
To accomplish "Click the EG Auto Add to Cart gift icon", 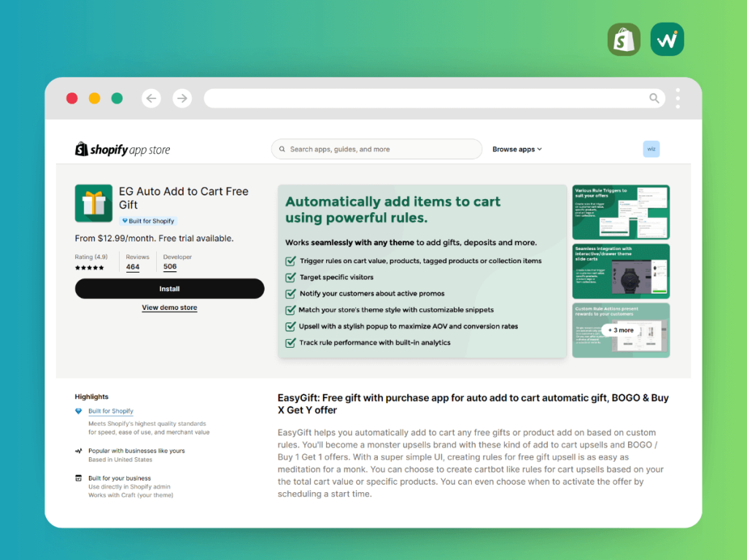I will click(x=93, y=203).
